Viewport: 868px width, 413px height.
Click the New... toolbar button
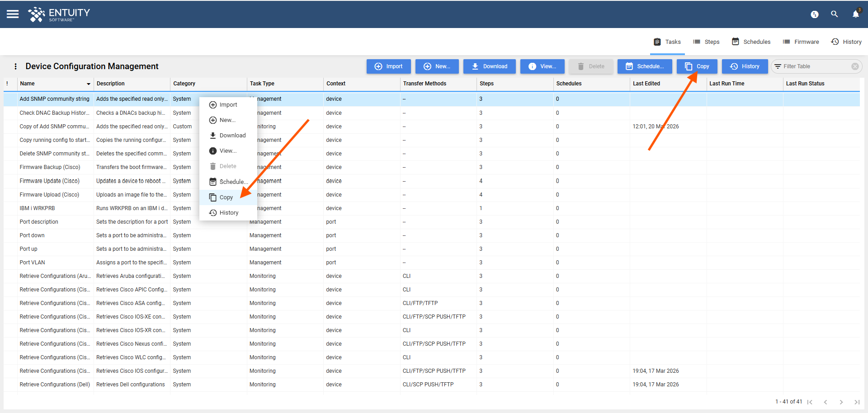tap(437, 66)
